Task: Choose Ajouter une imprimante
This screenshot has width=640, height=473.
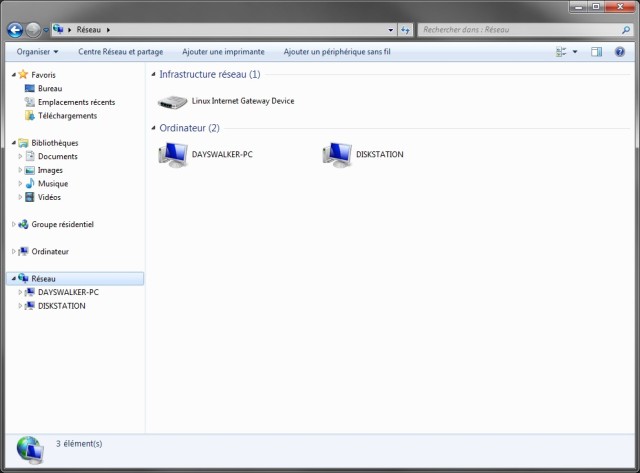Action: pyautogui.click(x=223, y=52)
